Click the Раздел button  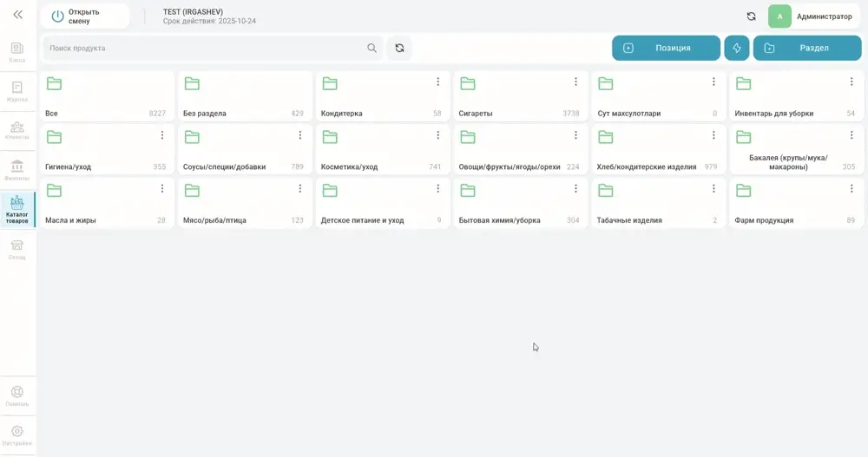[807, 49]
